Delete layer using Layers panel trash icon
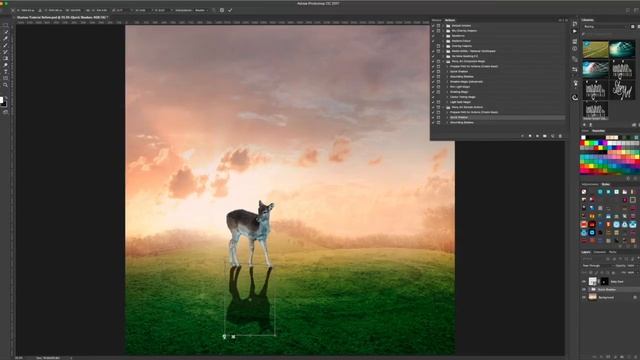 (635, 357)
